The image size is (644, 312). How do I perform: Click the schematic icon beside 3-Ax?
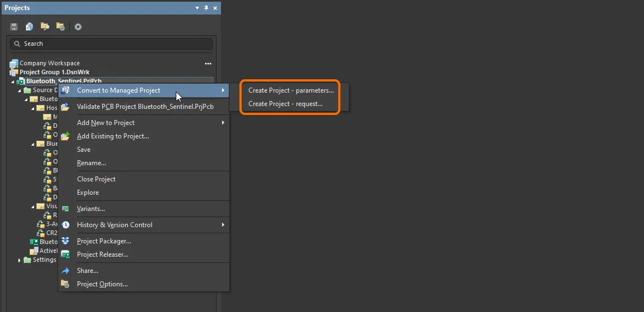[x=41, y=224]
